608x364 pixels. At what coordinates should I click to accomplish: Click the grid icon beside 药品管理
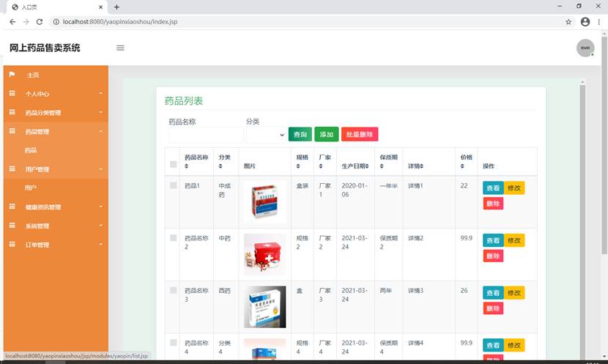point(12,131)
